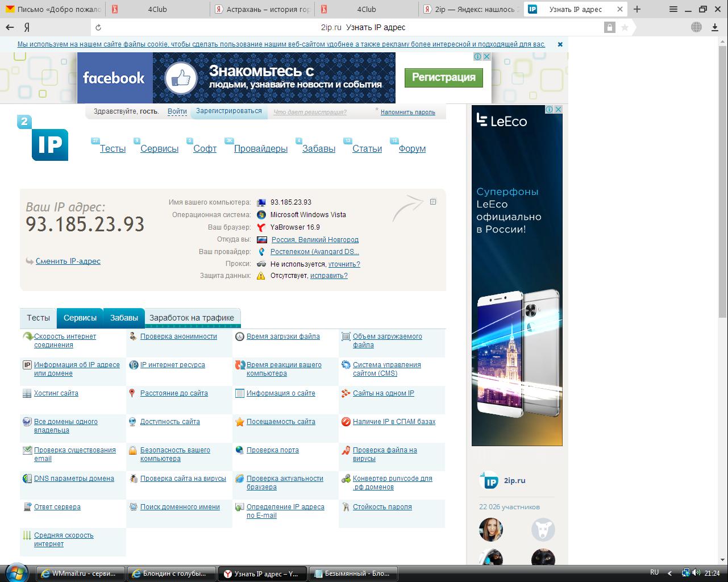Close the Facebook ad via X icon
The width and height of the screenshot is (728, 582).
coord(486,56)
